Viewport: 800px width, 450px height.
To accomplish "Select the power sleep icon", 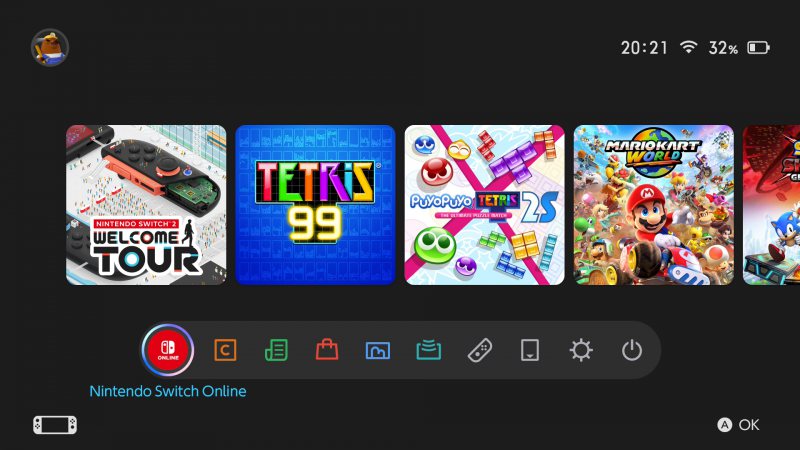I will pos(632,351).
